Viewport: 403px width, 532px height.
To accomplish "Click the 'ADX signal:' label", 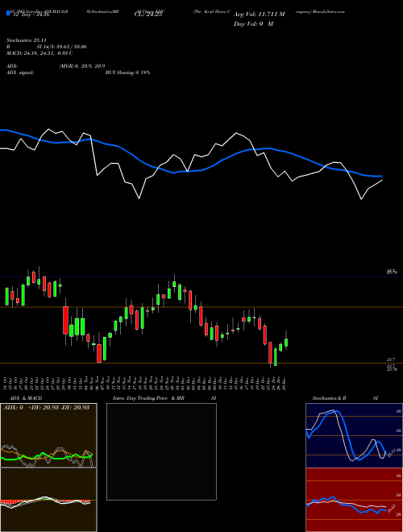I will pos(20,73).
